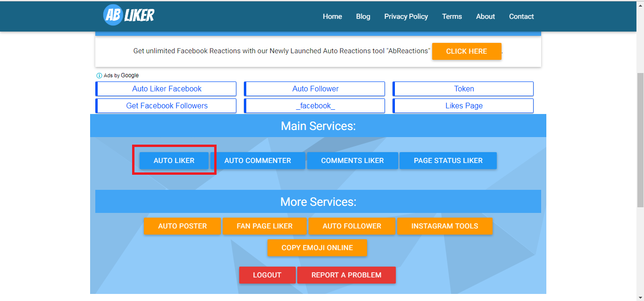Image resolution: width=644 pixels, height=301 pixels.
Task: Open the Auto Follower ad link
Action: pyautogui.click(x=315, y=89)
